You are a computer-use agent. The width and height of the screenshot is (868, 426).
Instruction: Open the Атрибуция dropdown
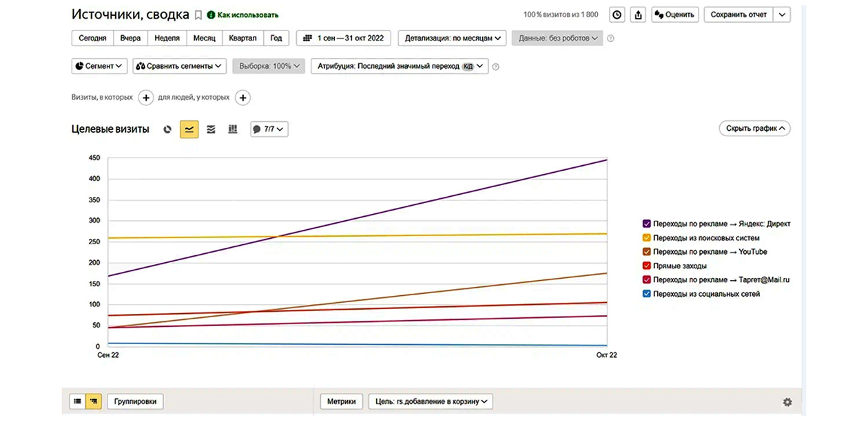400,66
